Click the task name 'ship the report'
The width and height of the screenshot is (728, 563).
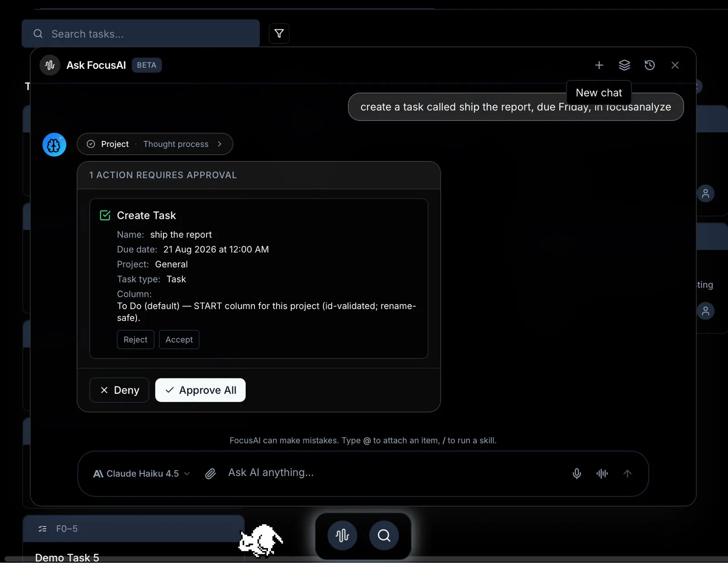coord(181,235)
